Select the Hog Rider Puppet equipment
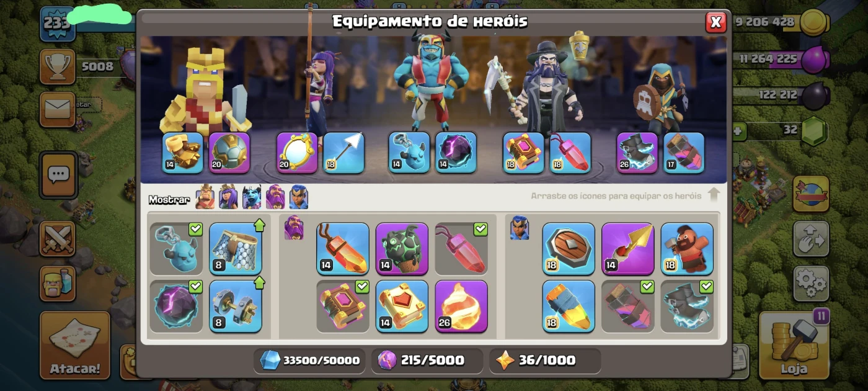Screen dimensions: 868x391 687,248
